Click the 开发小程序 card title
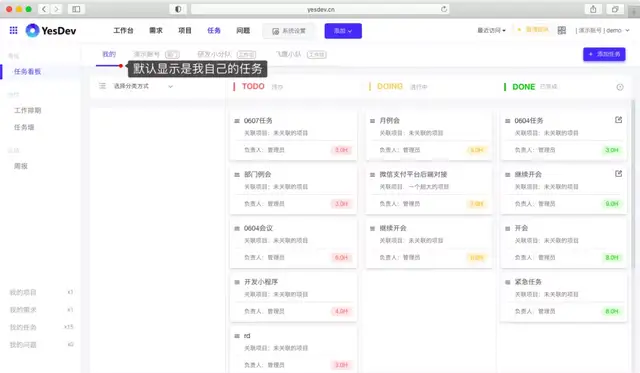Screen dimensions: 640x373 pos(261,282)
